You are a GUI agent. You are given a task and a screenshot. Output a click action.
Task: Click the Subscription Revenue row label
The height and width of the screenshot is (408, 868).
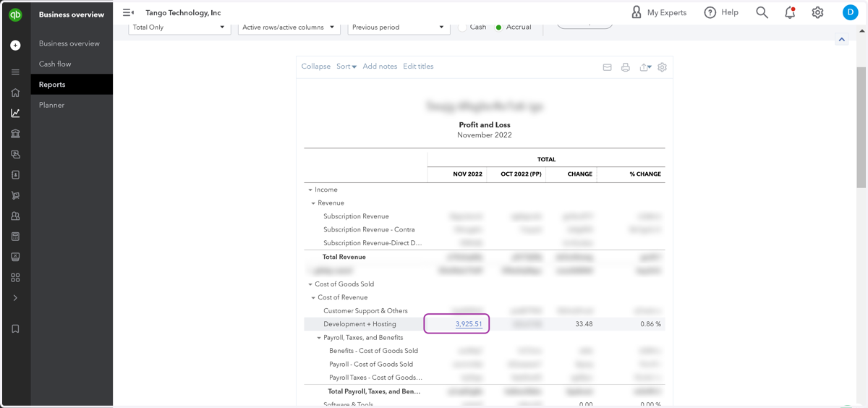pyautogui.click(x=356, y=216)
